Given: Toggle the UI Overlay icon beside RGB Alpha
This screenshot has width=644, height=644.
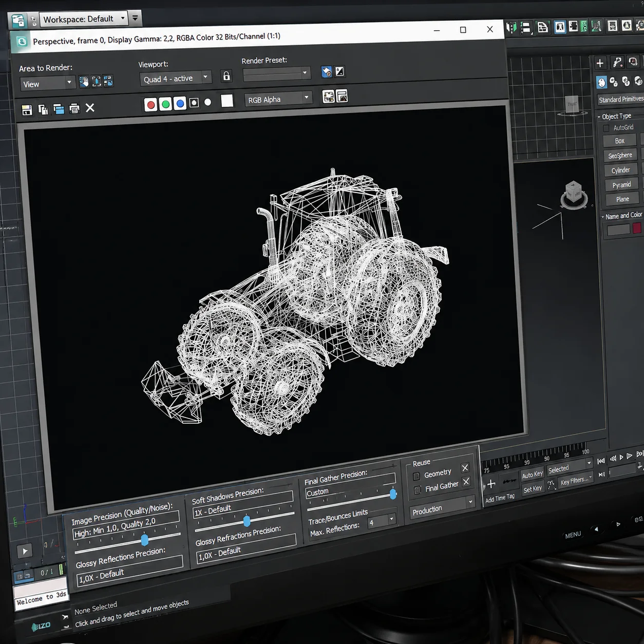Looking at the screenshot, I should click(x=329, y=96).
